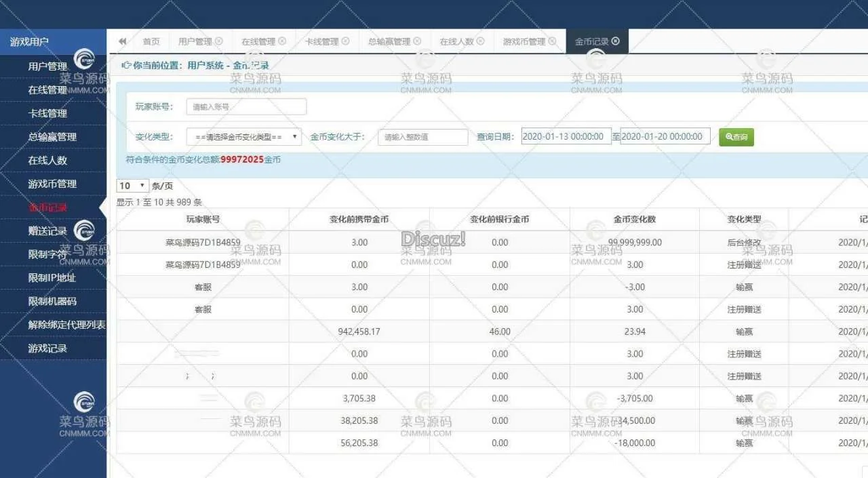Expand the 10 条/页 page-size dropdown
Viewport: 868px width, 478px height.
(x=133, y=186)
